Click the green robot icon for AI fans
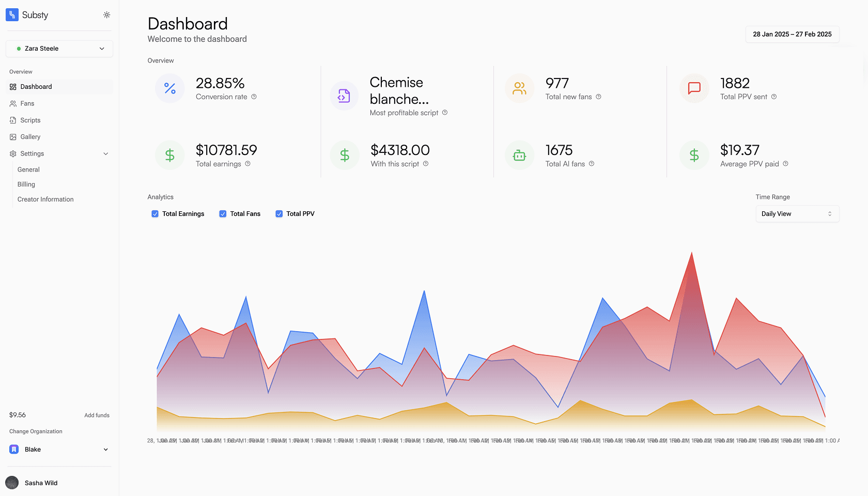 pyautogui.click(x=519, y=155)
